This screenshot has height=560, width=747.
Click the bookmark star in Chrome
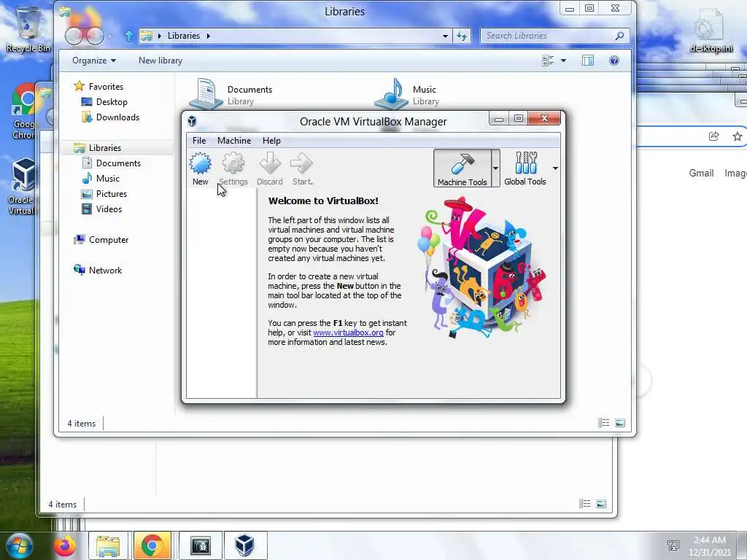point(738,136)
